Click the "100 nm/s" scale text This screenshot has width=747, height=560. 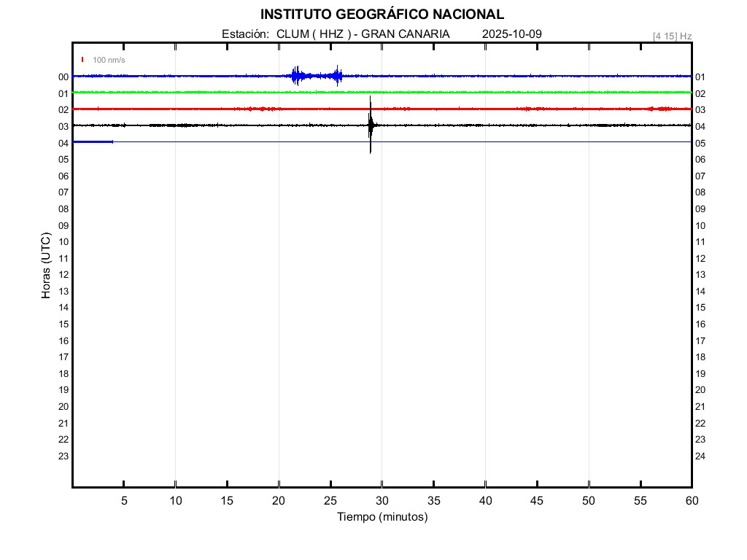pyautogui.click(x=109, y=60)
